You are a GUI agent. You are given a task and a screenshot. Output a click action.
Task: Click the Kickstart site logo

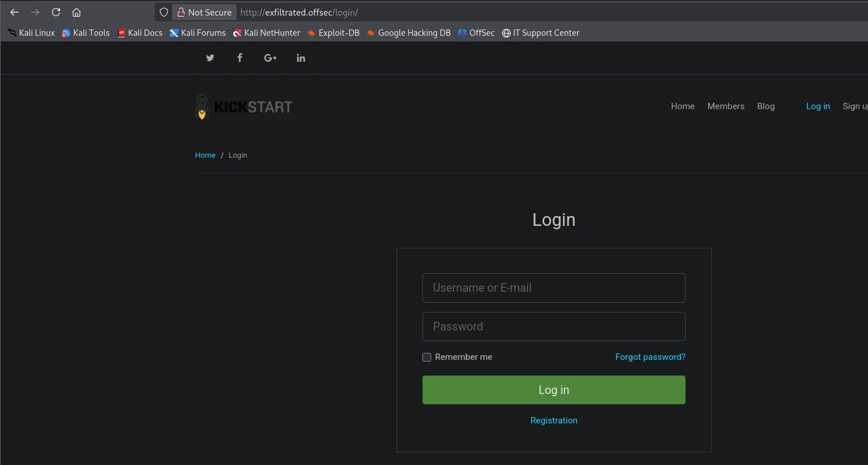coord(244,107)
